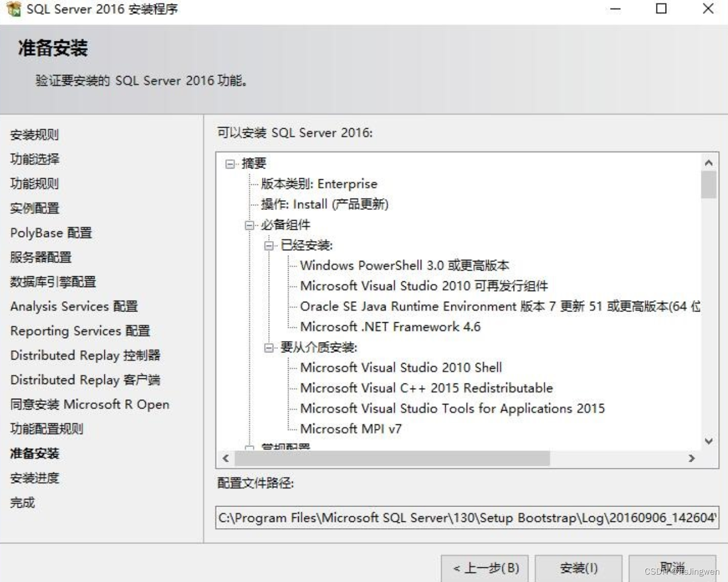
Task: Select the Distributed Replay 客户端 step
Action: click(x=86, y=379)
